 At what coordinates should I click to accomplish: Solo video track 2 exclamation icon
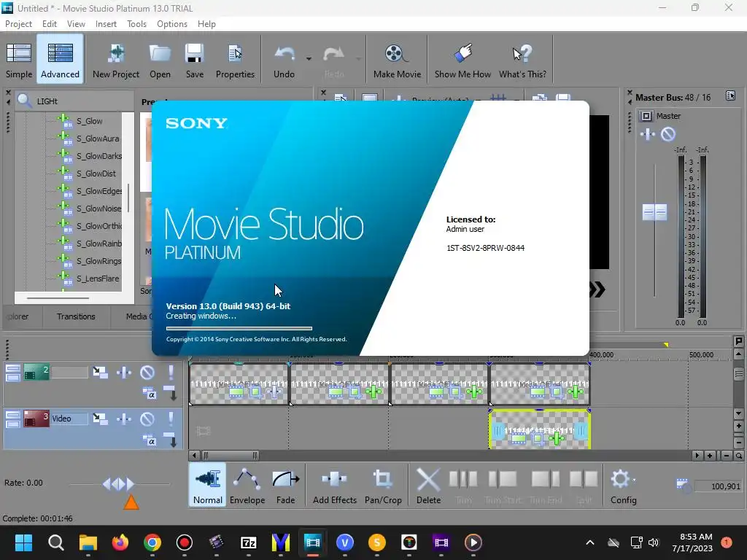171,372
